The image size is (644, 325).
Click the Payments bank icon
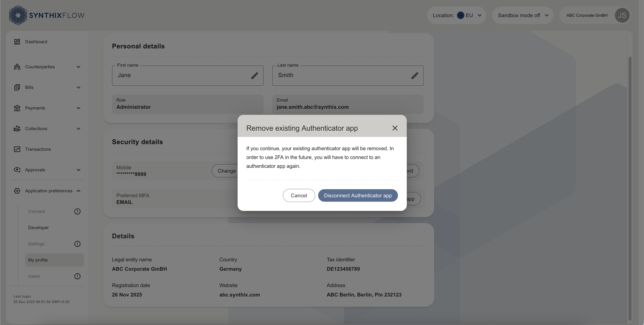[17, 108]
